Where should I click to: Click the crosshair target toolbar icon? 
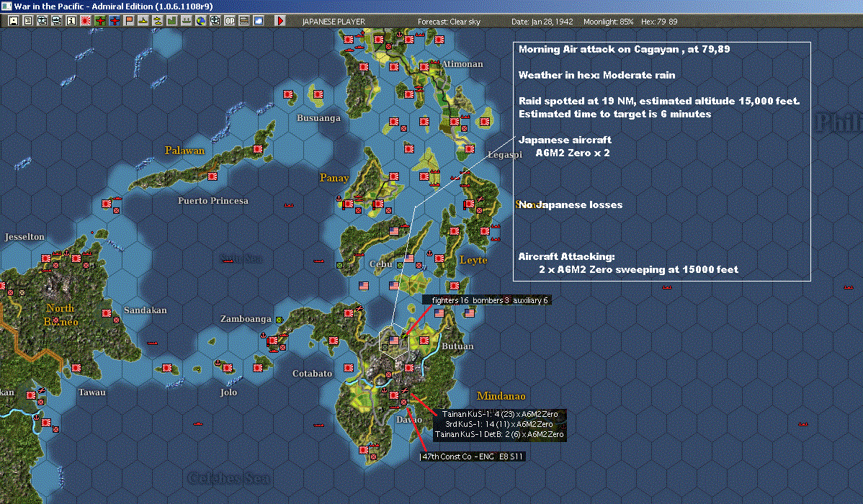pyautogui.click(x=215, y=21)
